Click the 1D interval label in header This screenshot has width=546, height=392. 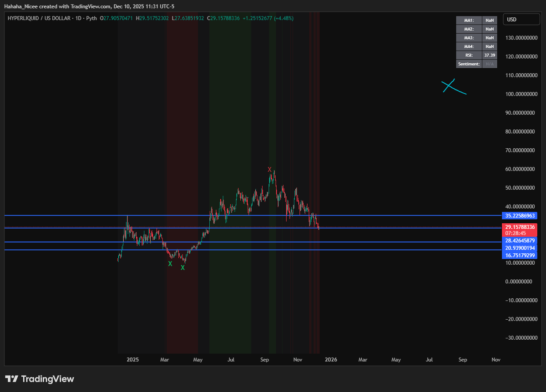coord(79,18)
